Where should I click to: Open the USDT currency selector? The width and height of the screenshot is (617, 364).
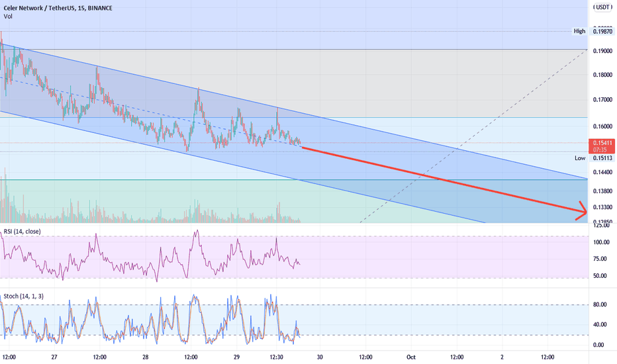pos(602,7)
